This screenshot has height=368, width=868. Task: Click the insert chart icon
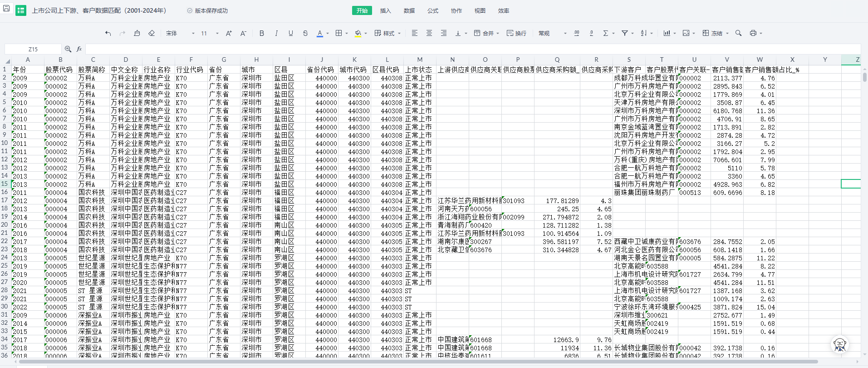click(x=667, y=33)
